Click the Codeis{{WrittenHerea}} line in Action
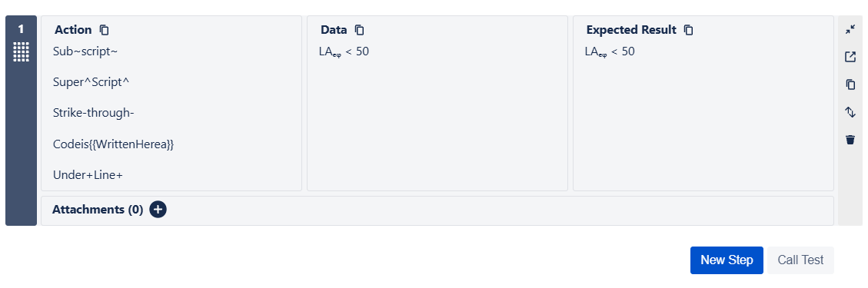 coord(114,144)
